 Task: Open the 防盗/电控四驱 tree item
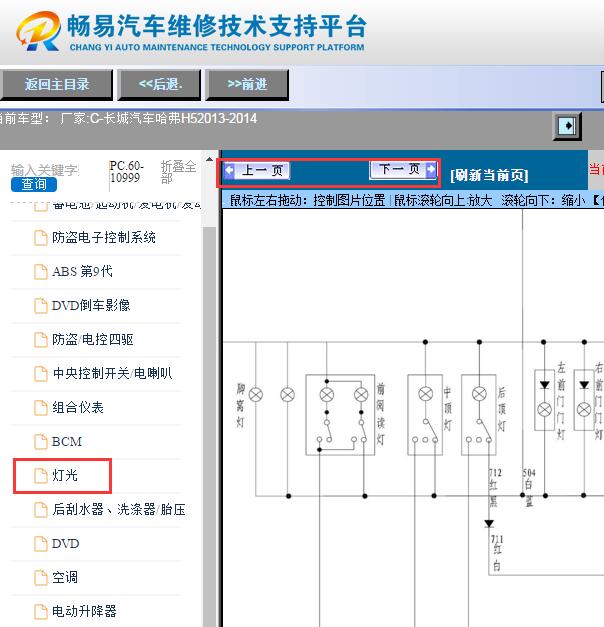click(x=92, y=339)
